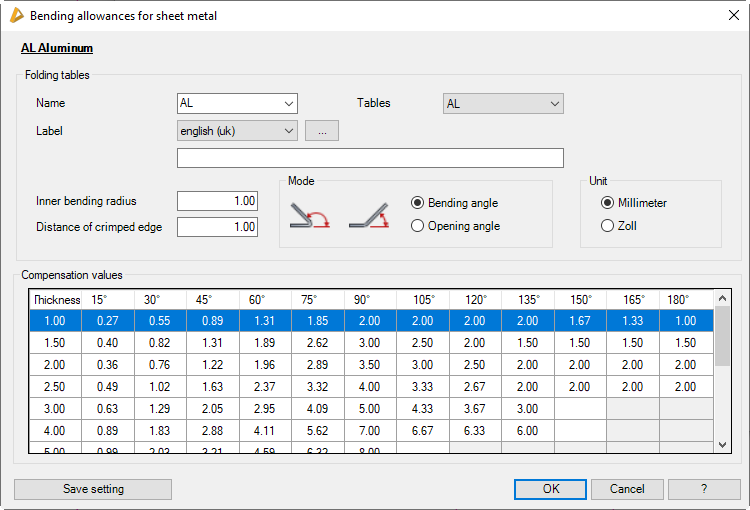Expand the Tables dropdown

[x=503, y=104]
